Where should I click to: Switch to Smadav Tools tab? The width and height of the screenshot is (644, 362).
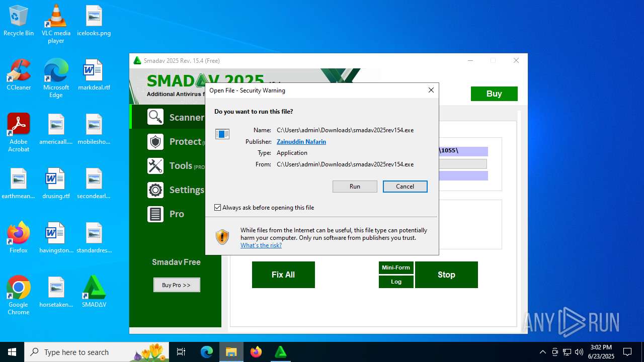[x=176, y=166]
